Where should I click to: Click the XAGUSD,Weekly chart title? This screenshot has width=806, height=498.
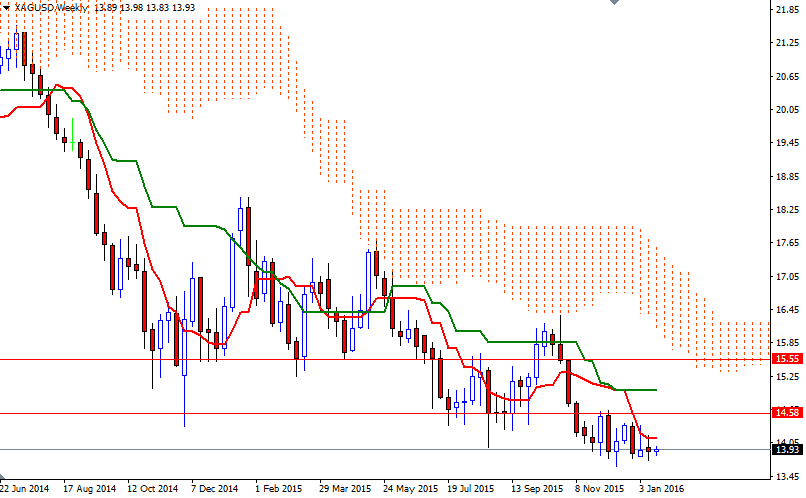pos(51,7)
